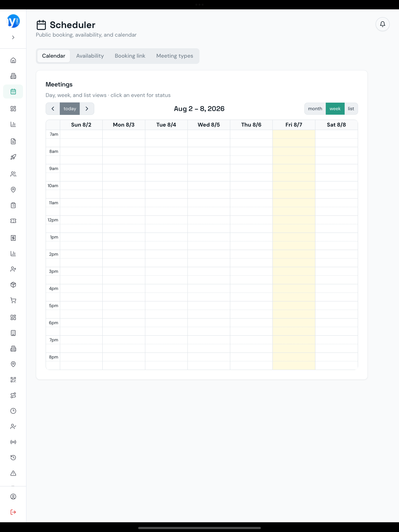Click the Y CRM logo in the sidebar
This screenshot has height=532, width=399.
13,21
